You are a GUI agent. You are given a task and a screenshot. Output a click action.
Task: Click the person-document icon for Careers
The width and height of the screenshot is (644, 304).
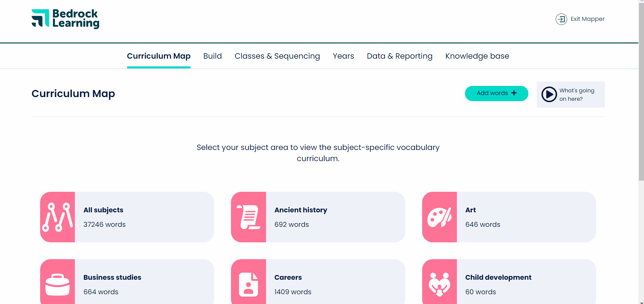248,284
